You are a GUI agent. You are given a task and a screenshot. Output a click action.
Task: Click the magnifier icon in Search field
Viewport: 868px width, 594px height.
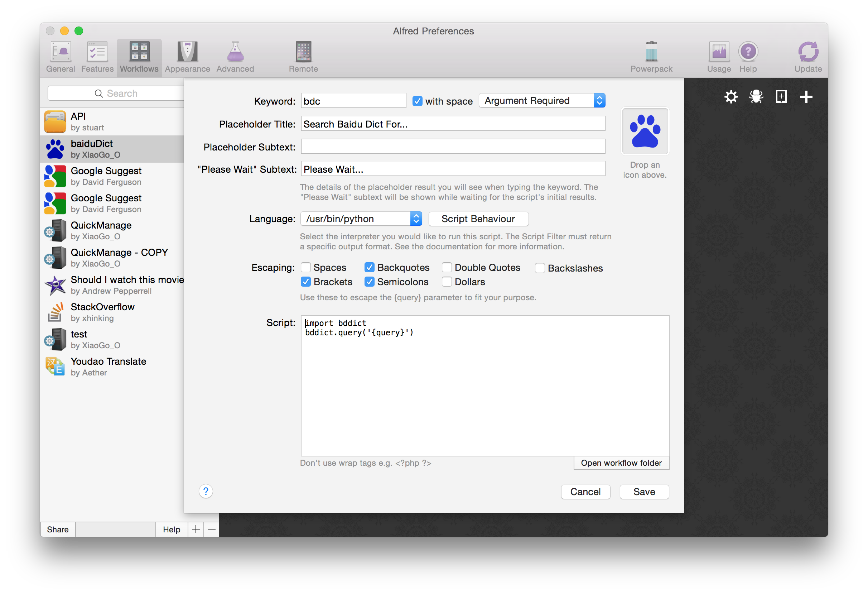[x=98, y=94]
